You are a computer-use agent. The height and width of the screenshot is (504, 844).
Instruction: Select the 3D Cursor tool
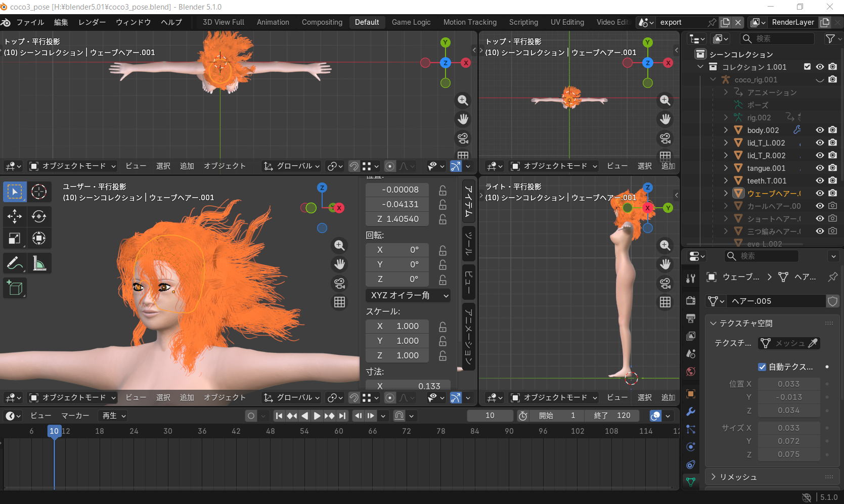[x=39, y=192]
